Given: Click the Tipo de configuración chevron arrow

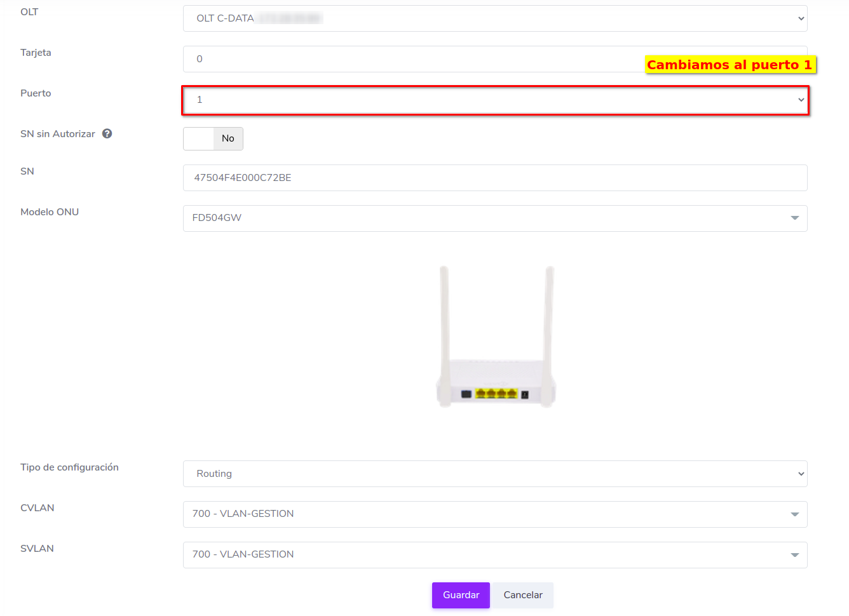Looking at the screenshot, I should click(x=801, y=474).
